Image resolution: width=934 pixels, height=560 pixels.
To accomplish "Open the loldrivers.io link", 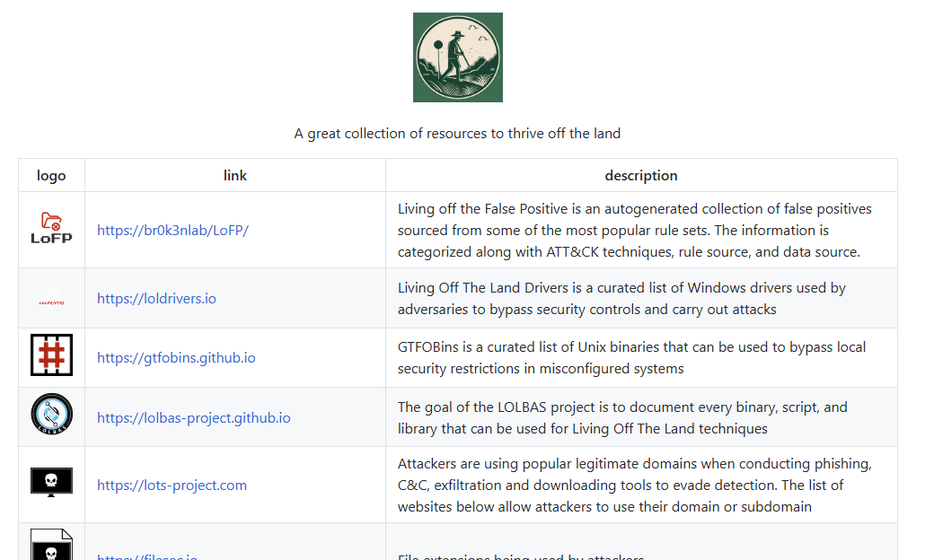I will point(156,298).
